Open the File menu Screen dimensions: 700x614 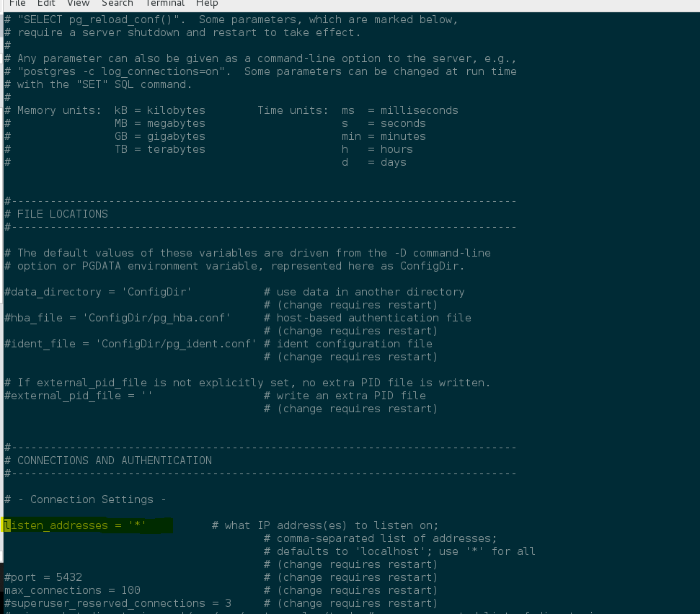coord(17,4)
